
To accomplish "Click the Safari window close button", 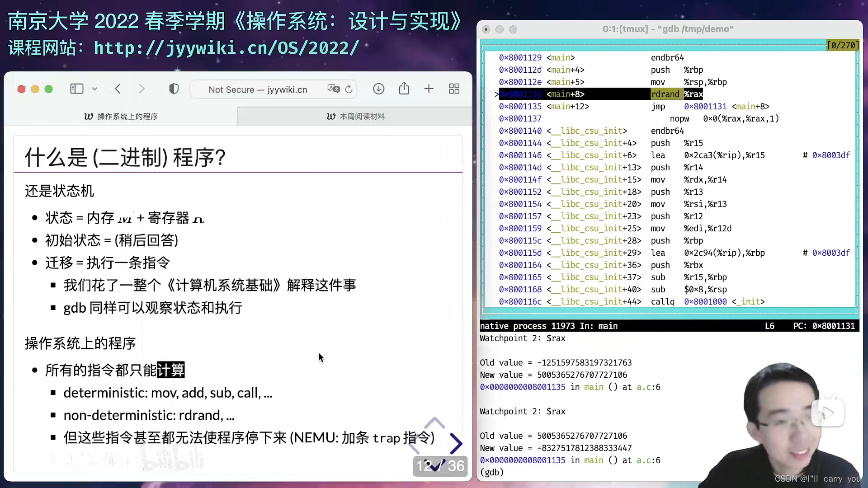I will [21, 89].
